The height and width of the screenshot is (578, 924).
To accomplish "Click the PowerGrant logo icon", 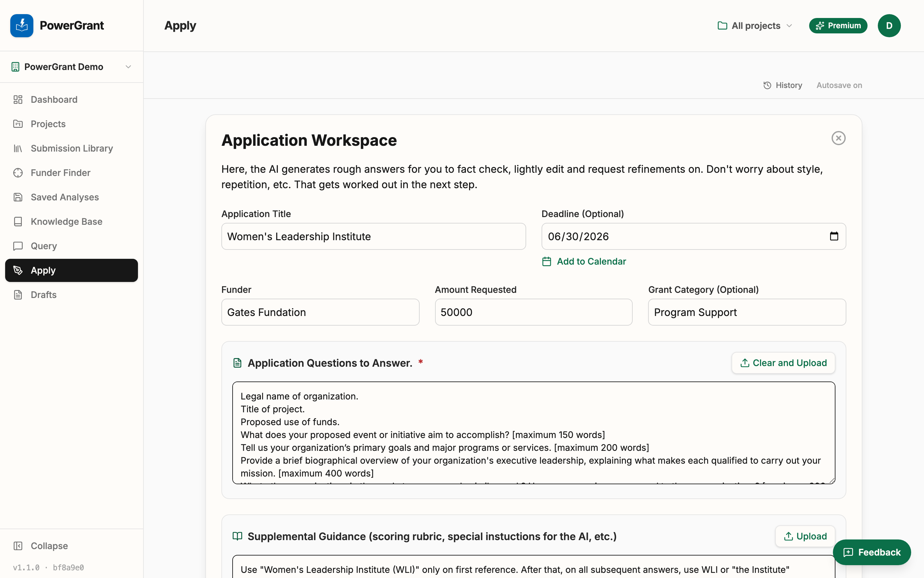I will point(22,26).
